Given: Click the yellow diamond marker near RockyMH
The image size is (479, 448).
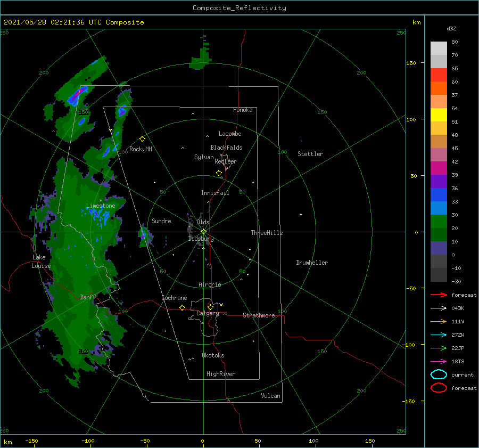Looking at the screenshot, I should pyautogui.click(x=142, y=139).
